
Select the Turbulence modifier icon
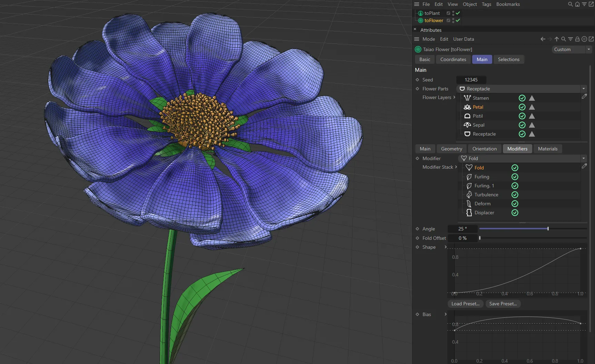click(469, 195)
